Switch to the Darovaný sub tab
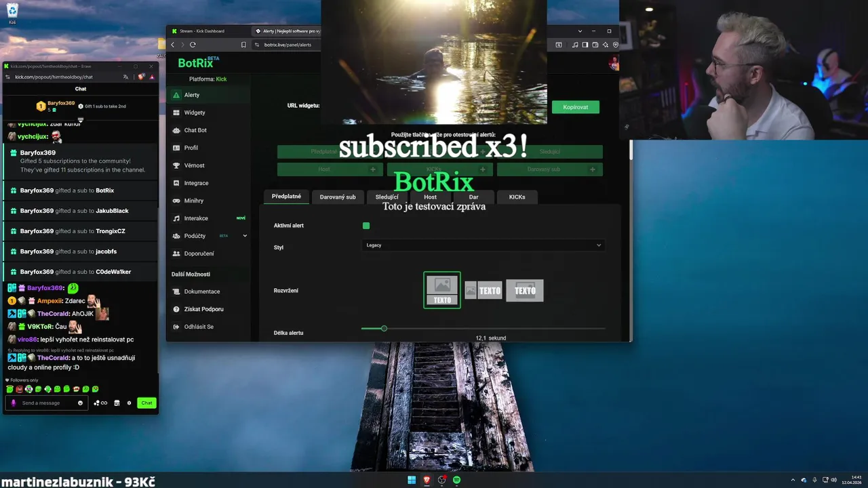Viewport: 868px width, 488px height. (x=338, y=197)
